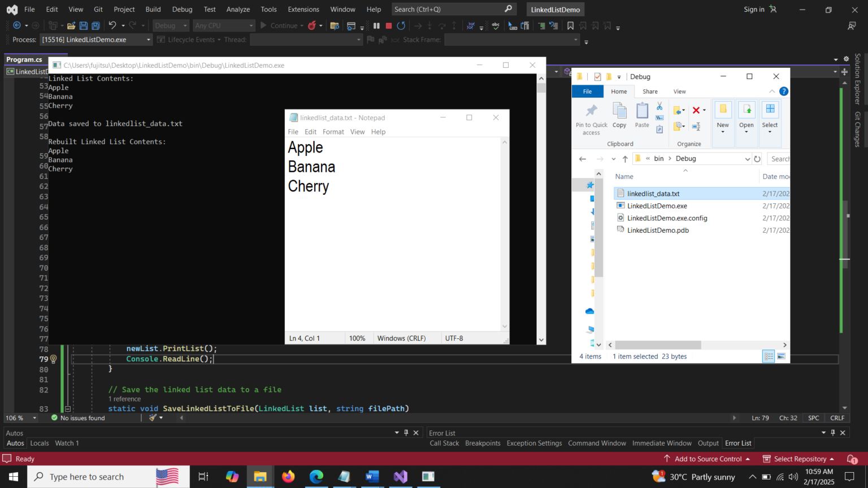The image size is (868, 488).
Task: Click the Restart debugging icon
Action: pyautogui.click(x=401, y=25)
